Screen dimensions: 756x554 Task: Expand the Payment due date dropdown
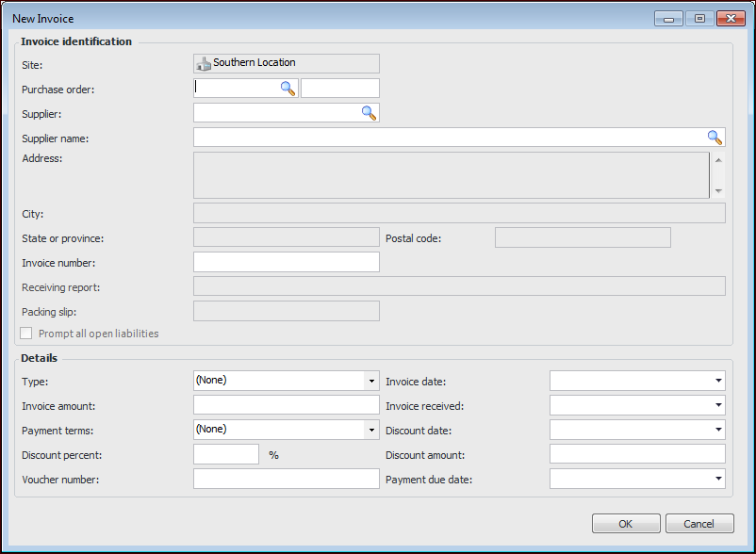[718, 480]
